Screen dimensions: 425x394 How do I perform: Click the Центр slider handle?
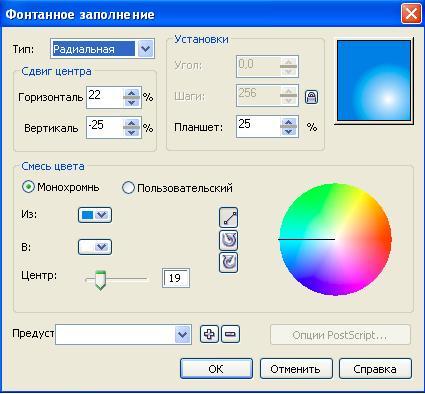coord(100,280)
